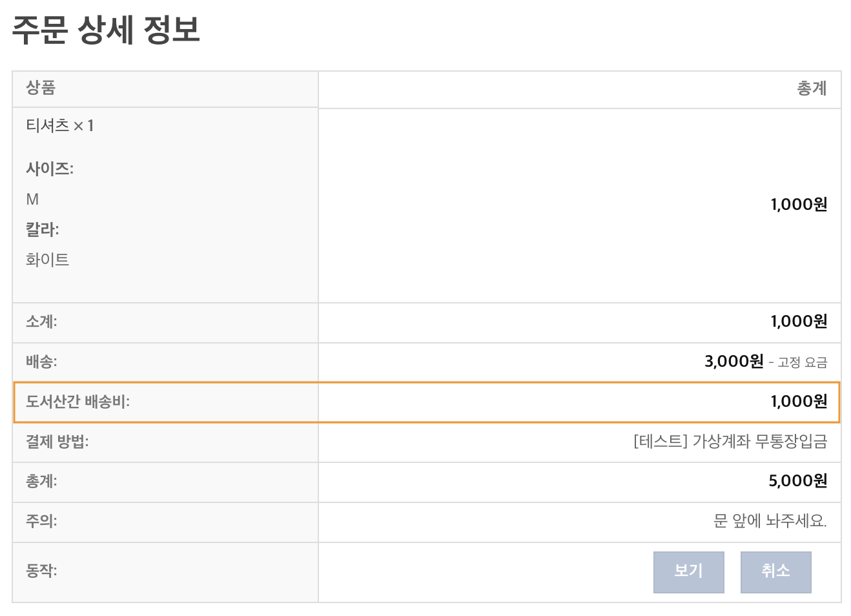The height and width of the screenshot is (616, 851).
Task: Click the 상품 column header
Action: (41, 88)
